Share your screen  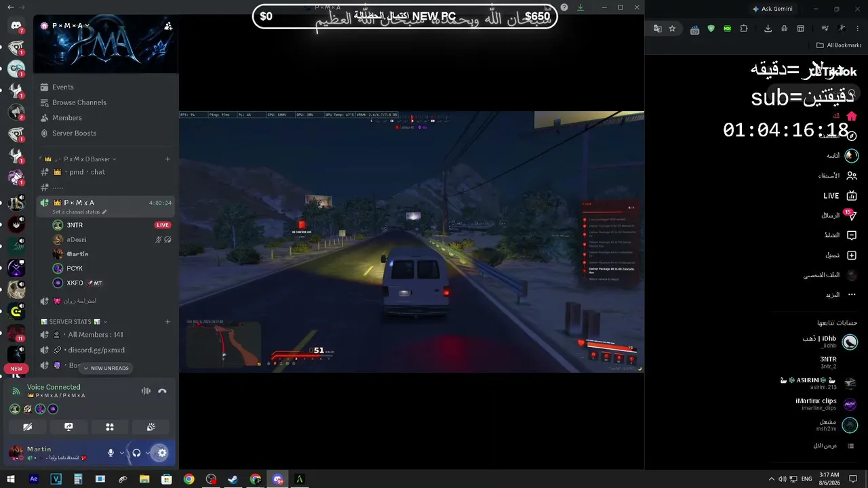(x=68, y=427)
